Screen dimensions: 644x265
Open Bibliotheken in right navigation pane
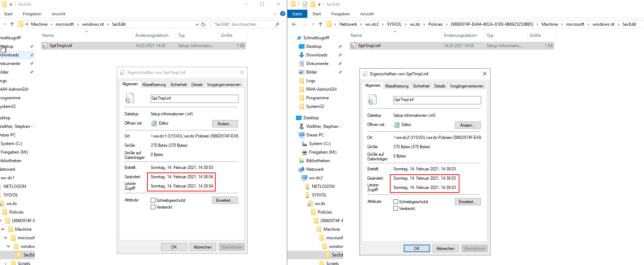[318, 161]
